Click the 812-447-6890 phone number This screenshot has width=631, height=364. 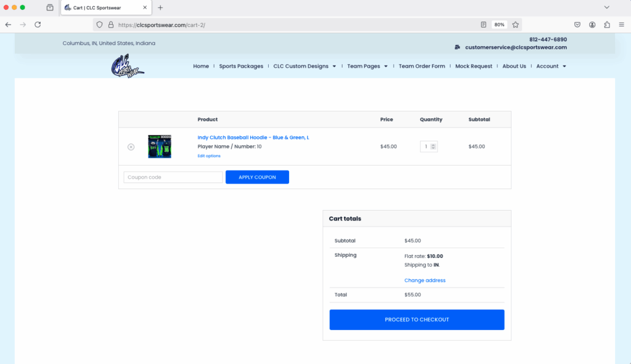click(548, 39)
